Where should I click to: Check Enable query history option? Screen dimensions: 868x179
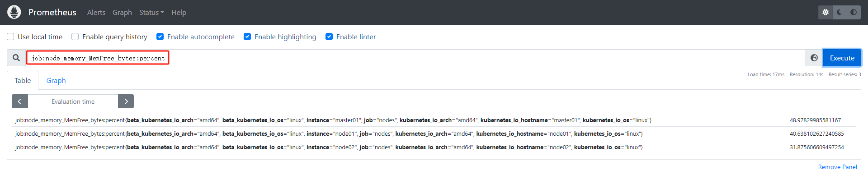coord(75,37)
